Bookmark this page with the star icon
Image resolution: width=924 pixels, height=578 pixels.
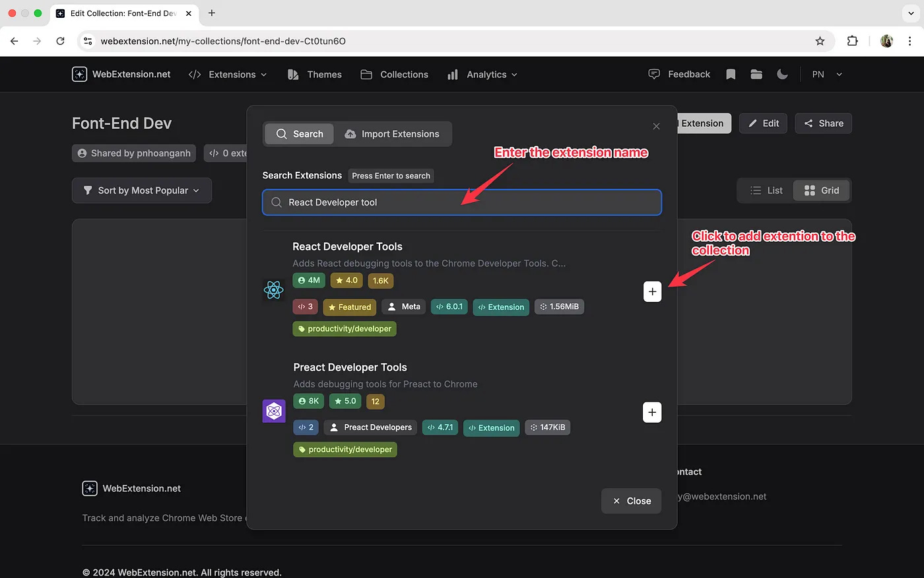coord(820,41)
